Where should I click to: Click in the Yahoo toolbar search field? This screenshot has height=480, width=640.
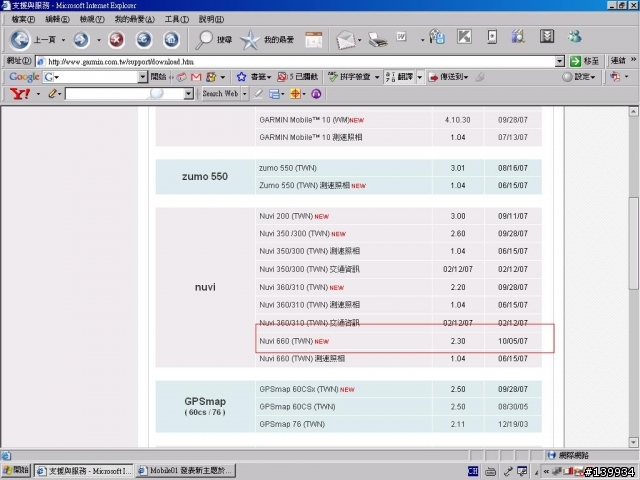[124, 94]
